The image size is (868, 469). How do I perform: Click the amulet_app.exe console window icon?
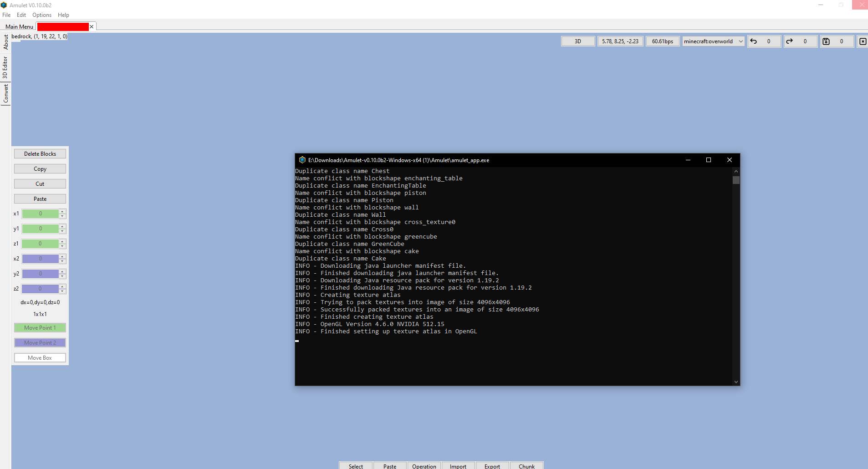[x=302, y=160]
